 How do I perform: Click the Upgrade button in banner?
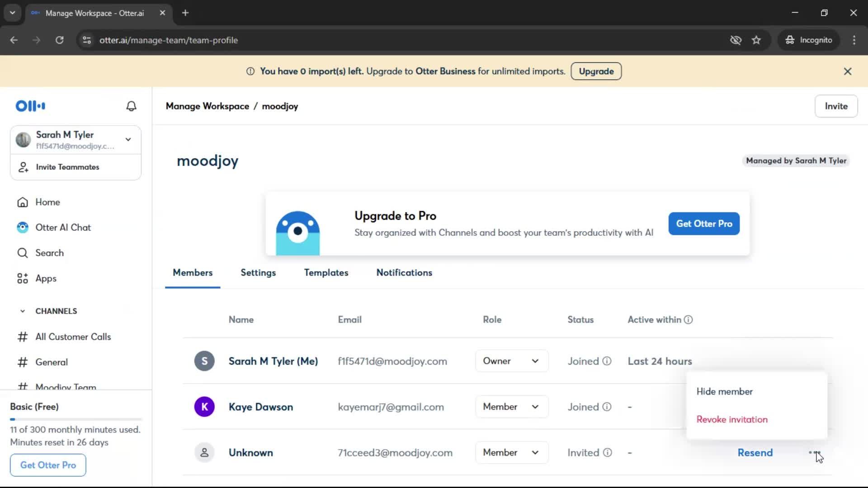596,71
